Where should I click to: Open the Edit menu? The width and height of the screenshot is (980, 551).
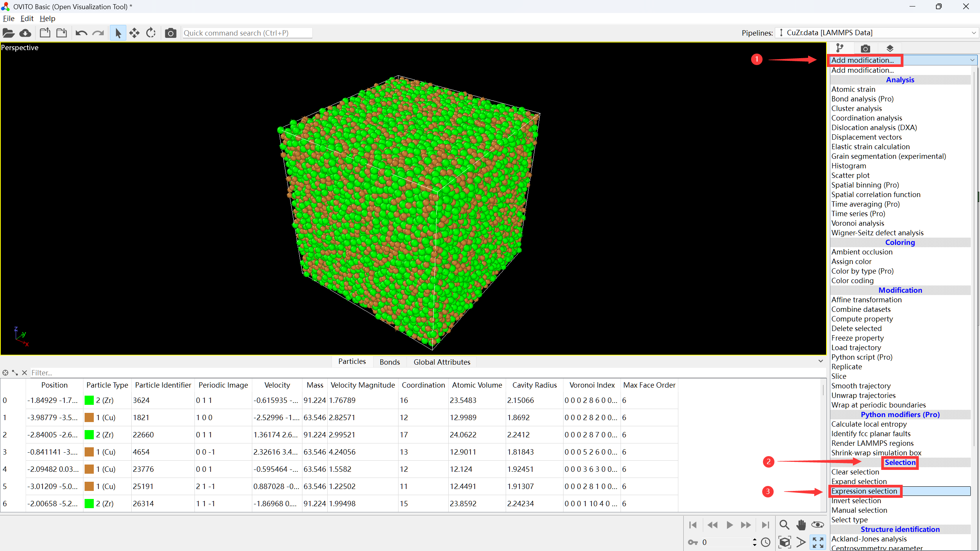[x=27, y=18]
